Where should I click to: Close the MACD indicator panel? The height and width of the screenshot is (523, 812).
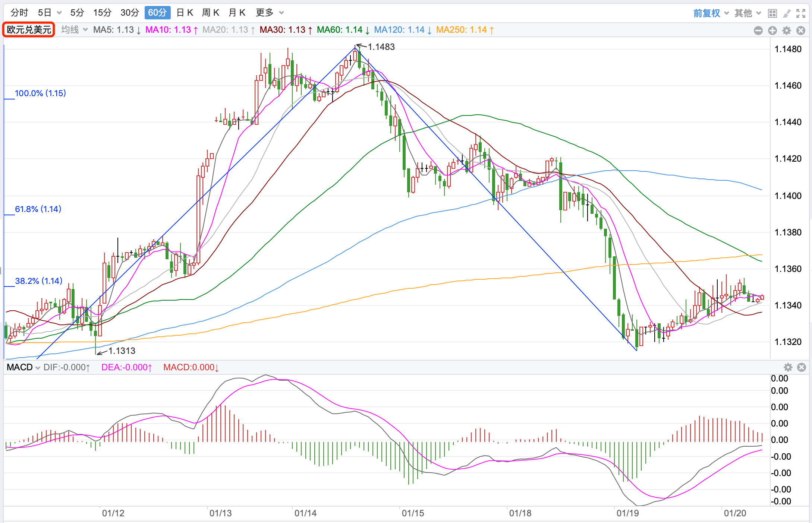(802, 367)
